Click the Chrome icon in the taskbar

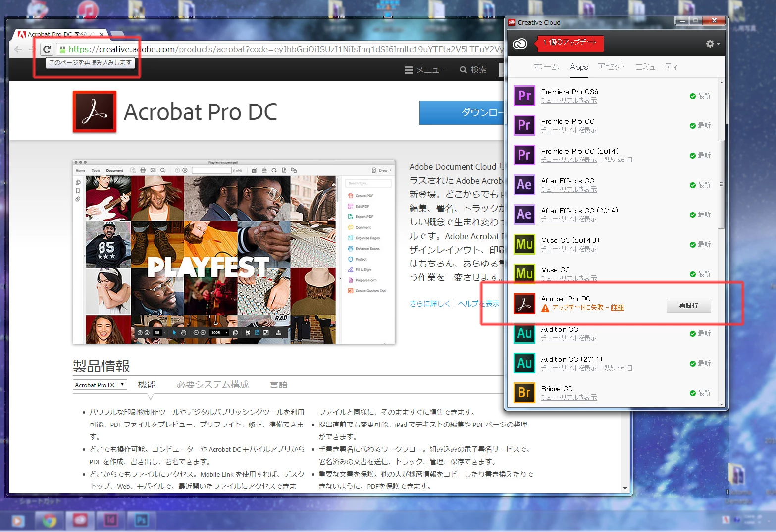coord(49,521)
